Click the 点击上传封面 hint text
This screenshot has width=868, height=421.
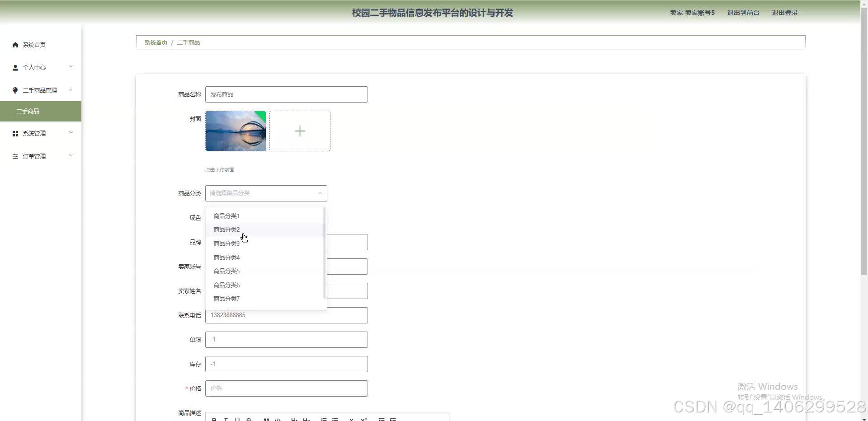tap(220, 170)
